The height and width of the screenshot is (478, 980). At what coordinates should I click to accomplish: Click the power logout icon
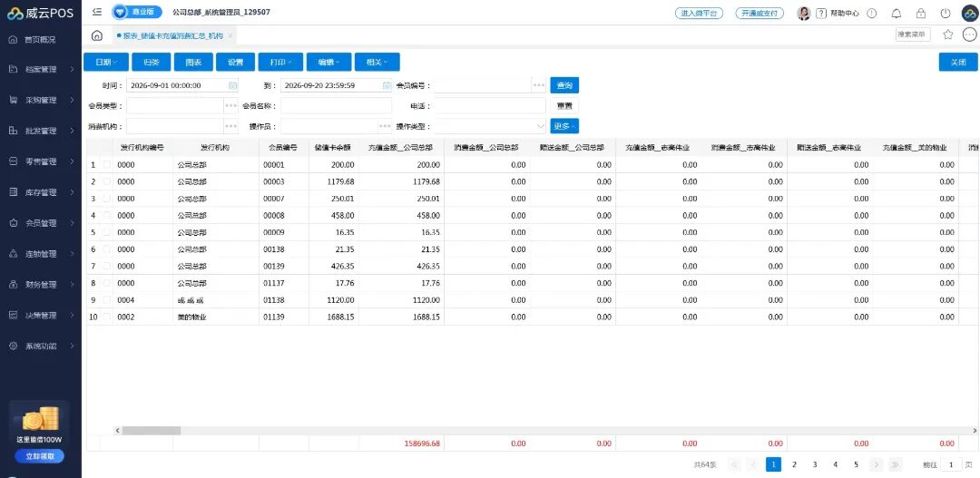tap(945, 13)
